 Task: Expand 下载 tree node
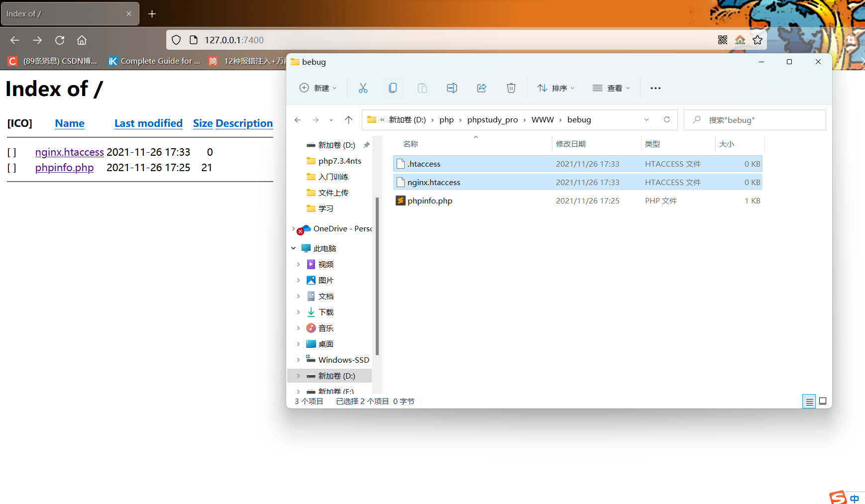298,312
